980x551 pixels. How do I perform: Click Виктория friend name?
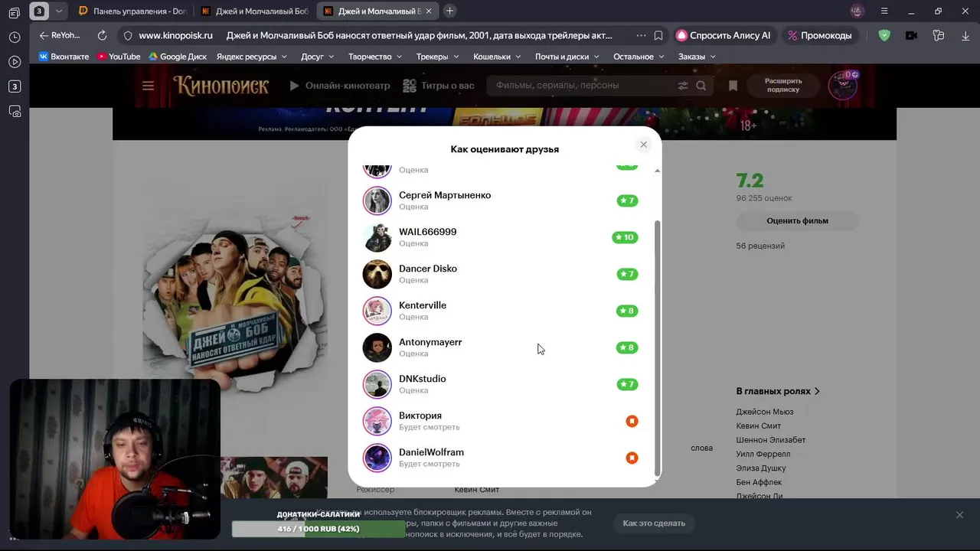(x=420, y=416)
